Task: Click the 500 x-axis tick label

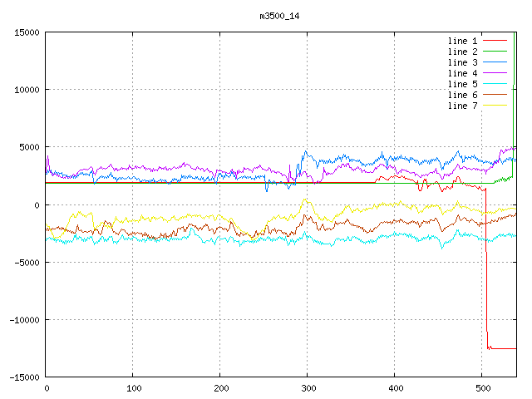Action: pos(481,388)
